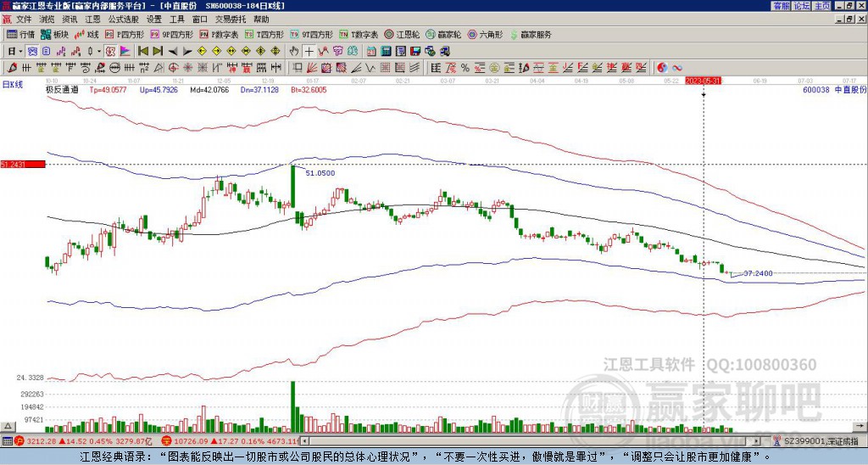Viewport: 868px width, 465px height.
Task: Click the blue-red infinity wave icon
Action: pyautogui.click(x=677, y=68)
